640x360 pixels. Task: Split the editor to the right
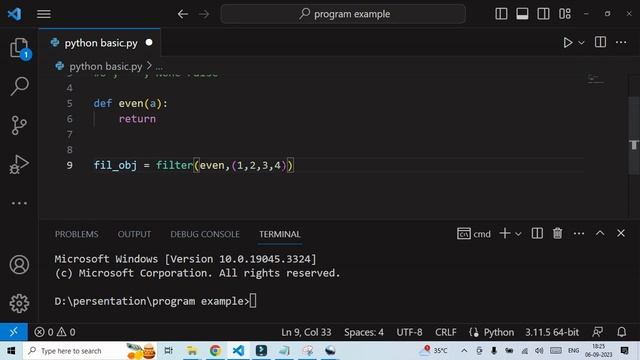pyautogui.click(x=600, y=42)
